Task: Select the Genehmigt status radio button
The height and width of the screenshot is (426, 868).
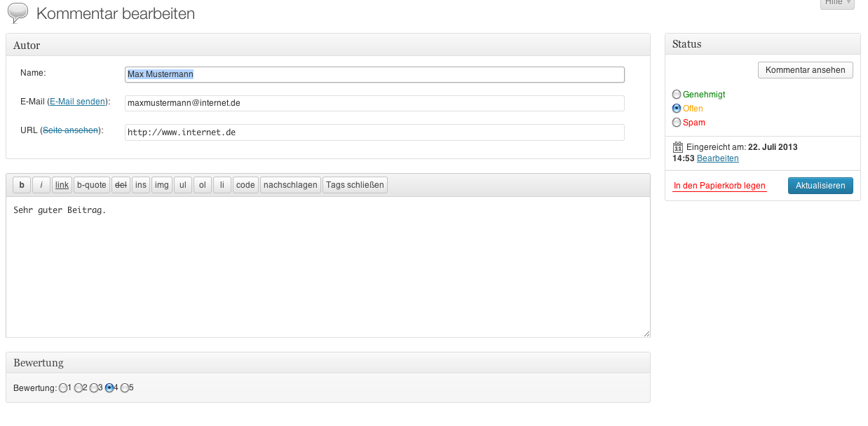Action: (x=676, y=94)
